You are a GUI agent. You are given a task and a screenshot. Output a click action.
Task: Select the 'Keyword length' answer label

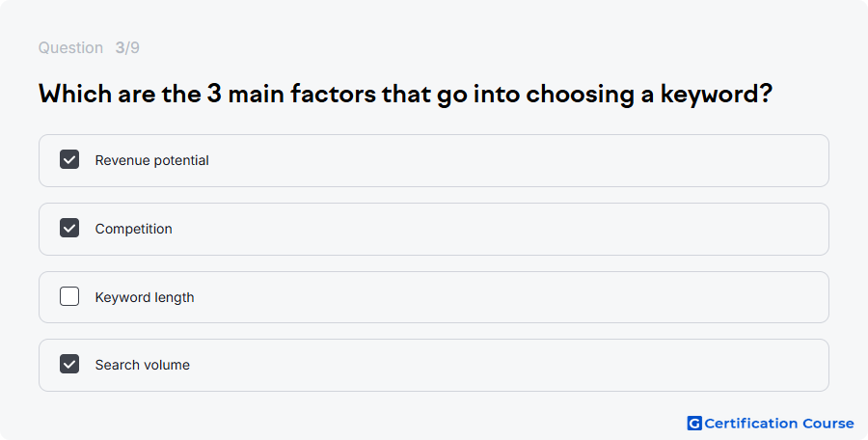pos(145,297)
